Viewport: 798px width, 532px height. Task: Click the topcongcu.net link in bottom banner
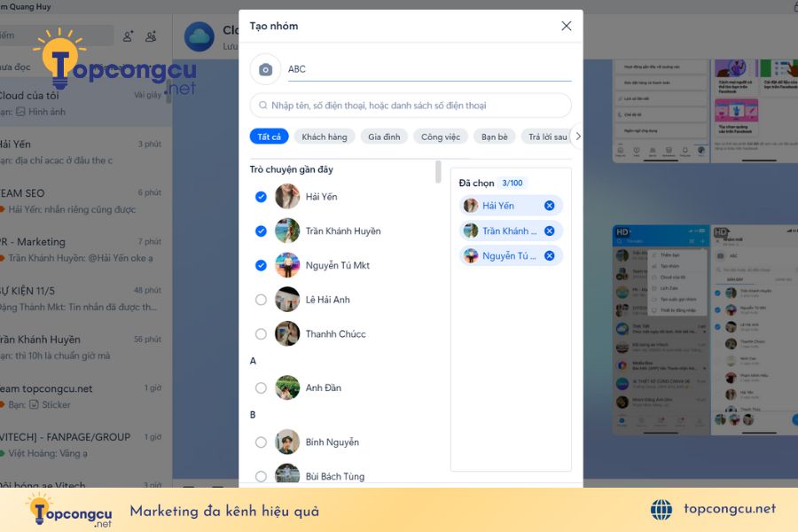click(x=730, y=509)
